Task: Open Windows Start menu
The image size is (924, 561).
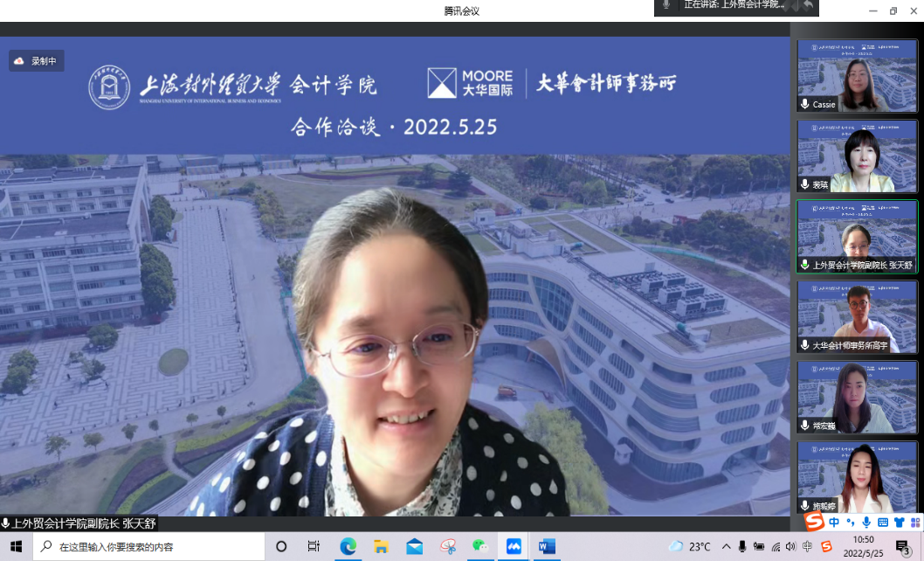Action: coord(16,546)
